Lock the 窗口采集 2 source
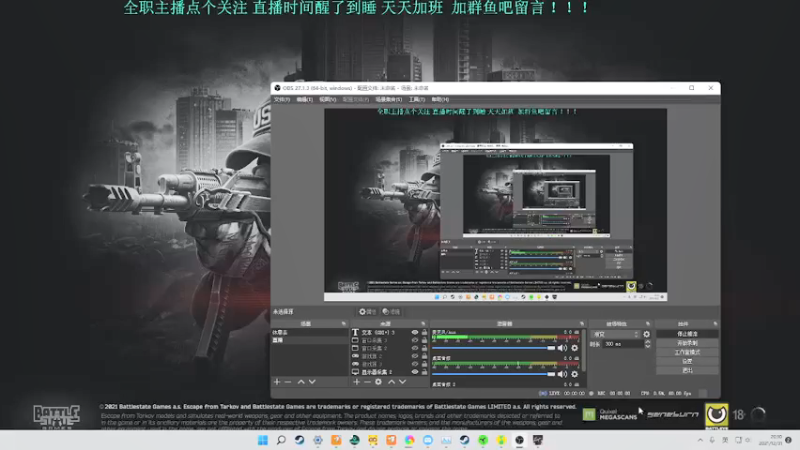800x450 pixels. (x=424, y=348)
